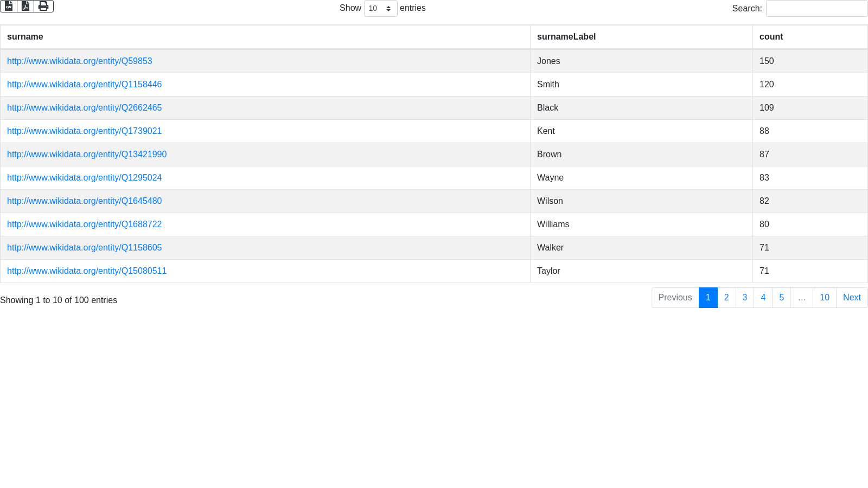Go to page 2 of results

[x=726, y=298]
